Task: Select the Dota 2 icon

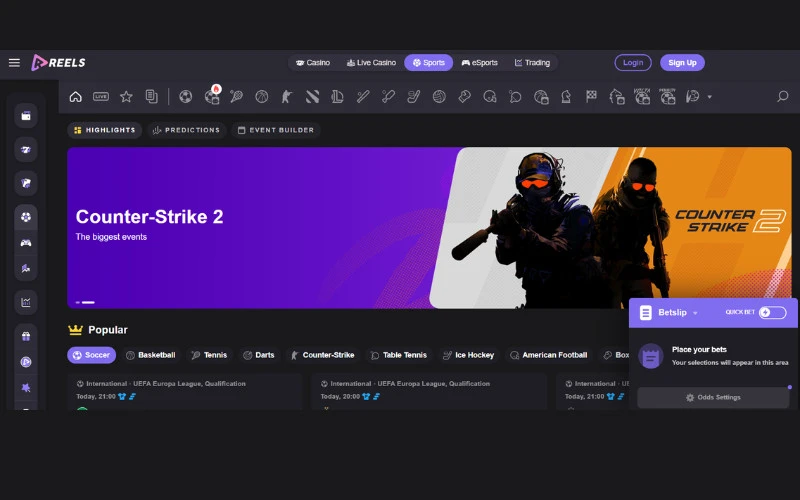Action: (312, 96)
